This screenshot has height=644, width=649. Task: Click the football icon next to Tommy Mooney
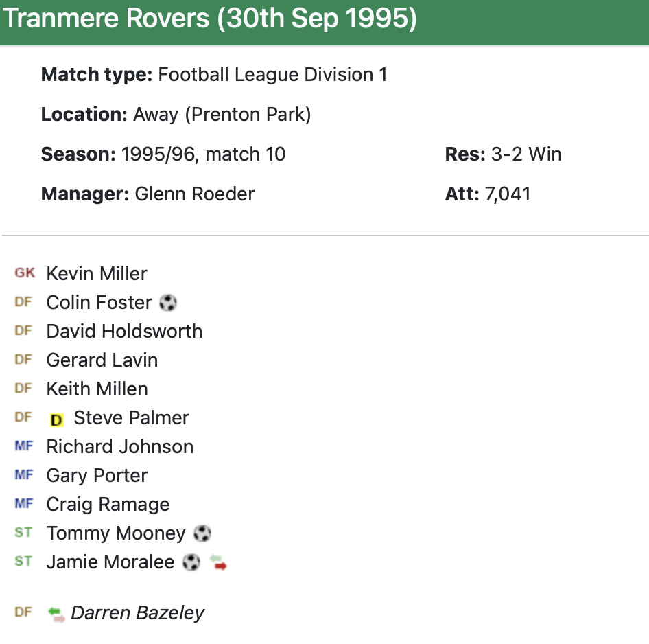202,533
